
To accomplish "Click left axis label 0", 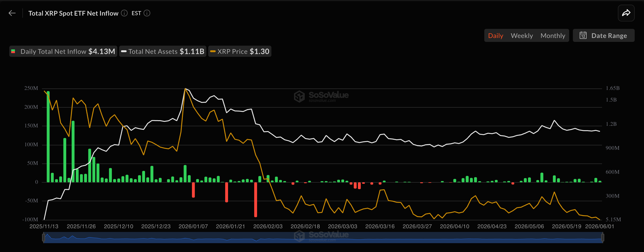I will click(37, 182).
